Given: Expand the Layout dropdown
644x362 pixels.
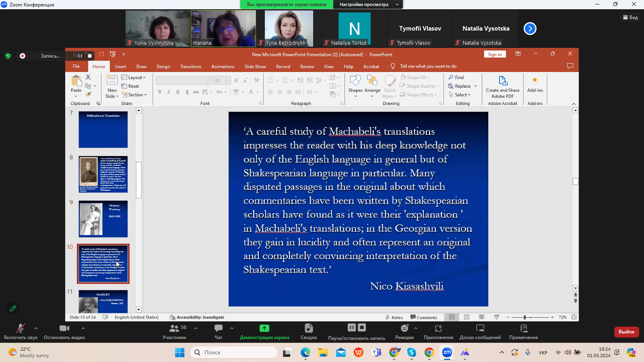Looking at the screenshot, I should click(x=134, y=77).
